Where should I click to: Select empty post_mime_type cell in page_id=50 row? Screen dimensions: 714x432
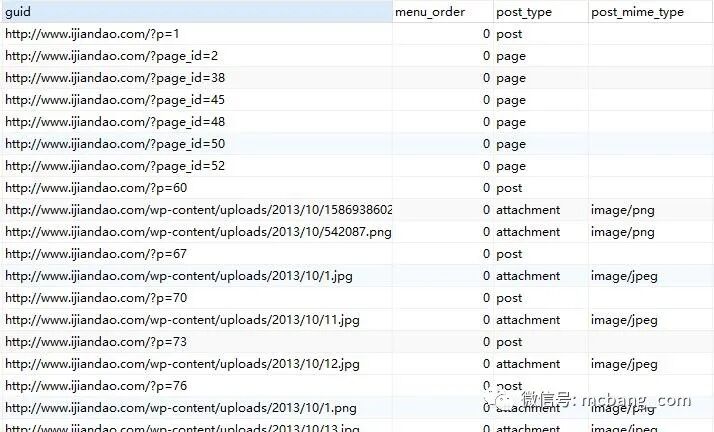(651, 144)
